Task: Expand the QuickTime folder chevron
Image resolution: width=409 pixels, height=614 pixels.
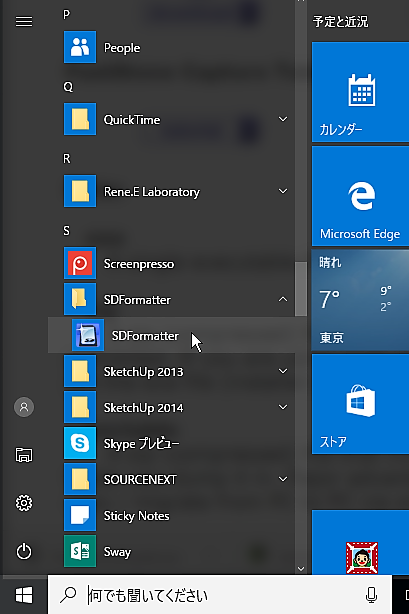Action: (x=283, y=119)
